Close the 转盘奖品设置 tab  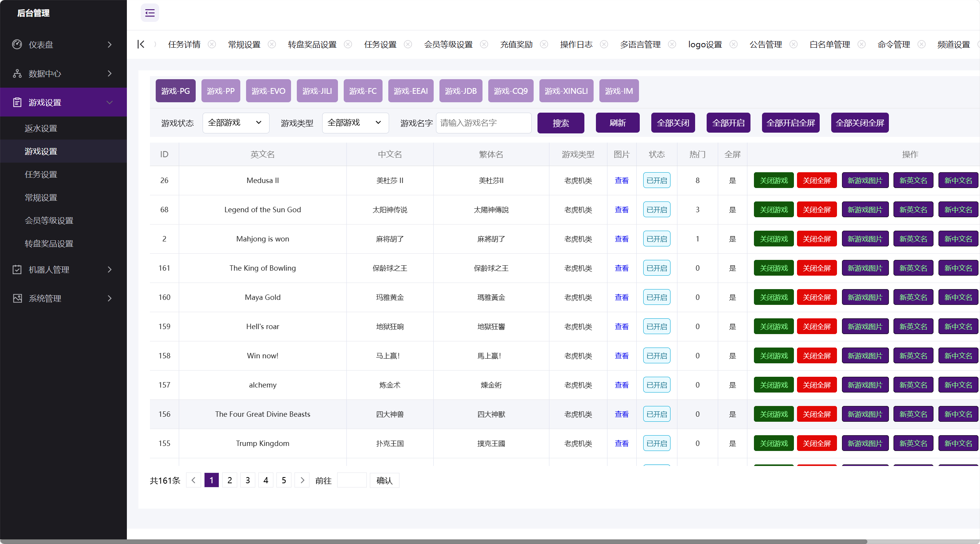point(348,44)
